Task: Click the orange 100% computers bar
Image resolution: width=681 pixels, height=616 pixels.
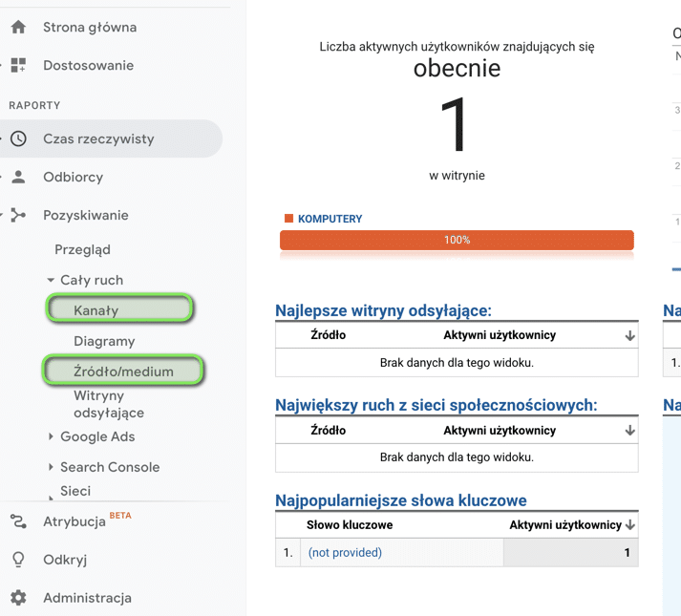Action: click(x=457, y=240)
